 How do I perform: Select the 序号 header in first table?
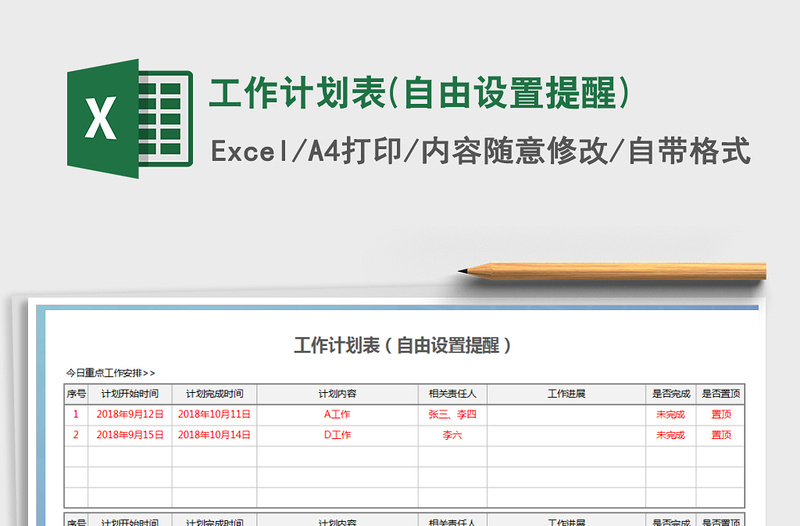(76, 394)
